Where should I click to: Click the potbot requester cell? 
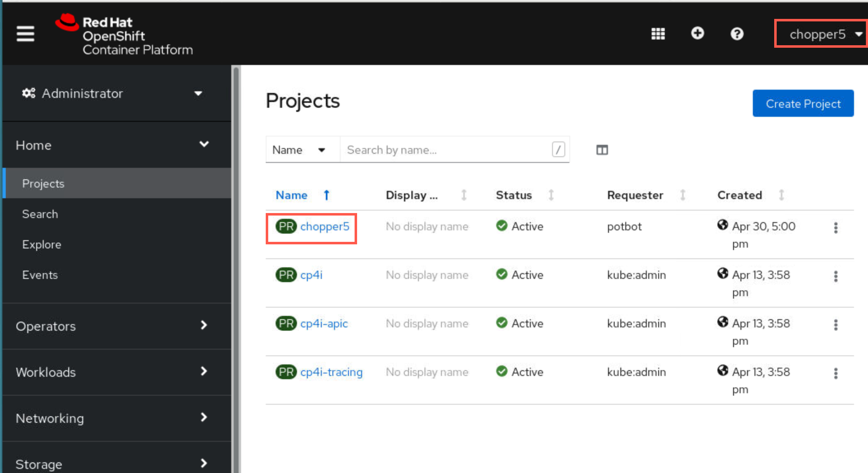click(x=624, y=226)
